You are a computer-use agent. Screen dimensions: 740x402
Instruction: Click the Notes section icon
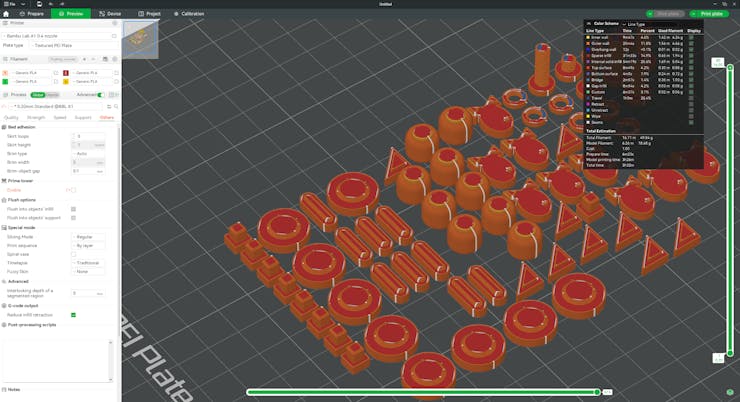[x=4, y=390]
